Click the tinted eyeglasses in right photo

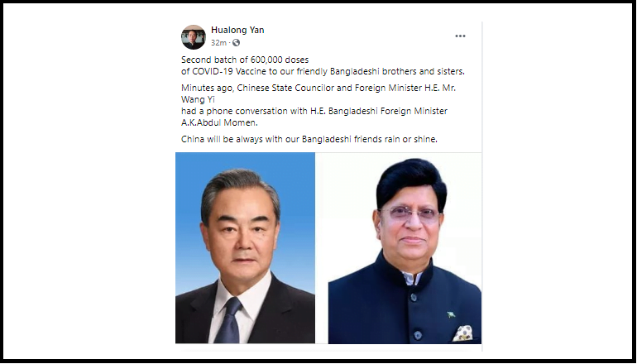pyautogui.click(x=409, y=213)
